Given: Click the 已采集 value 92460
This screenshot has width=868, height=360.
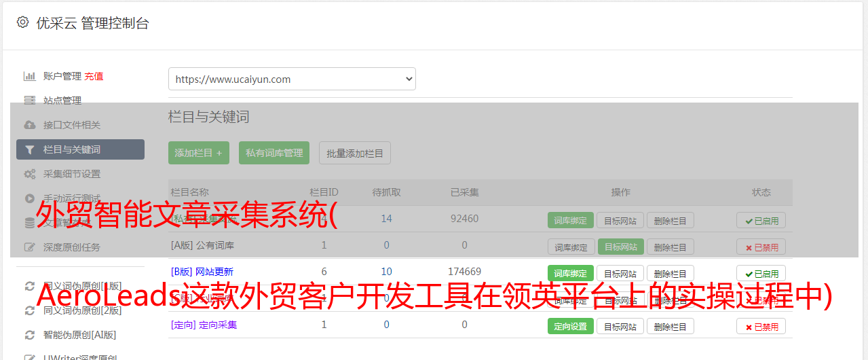Looking at the screenshot, I should coord(465,219).
